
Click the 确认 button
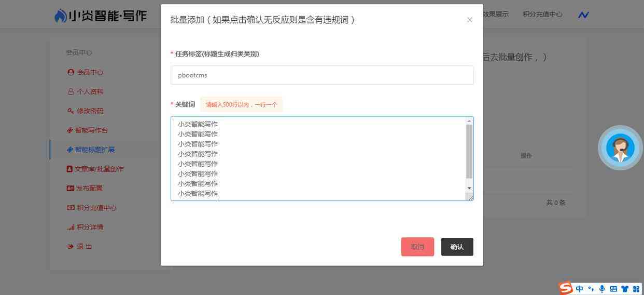tap(457, 247)
